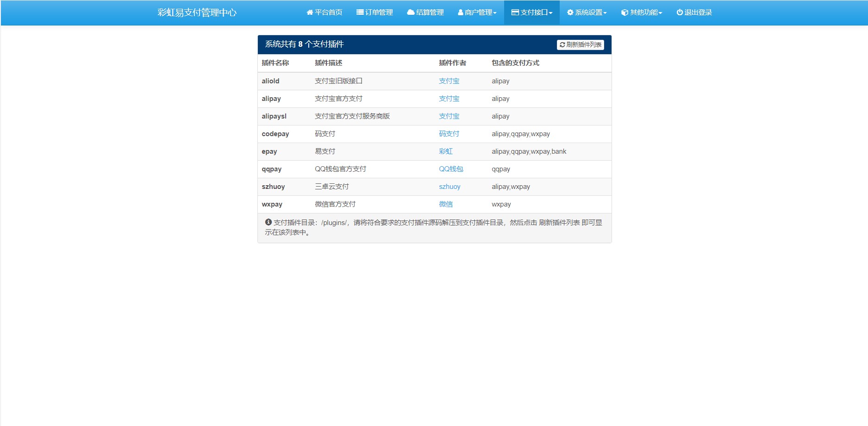Image resolution: width=868 pixels, height=426 pixels.
Task: Click description 微信官方支付
Action: [x=335, y=204]
